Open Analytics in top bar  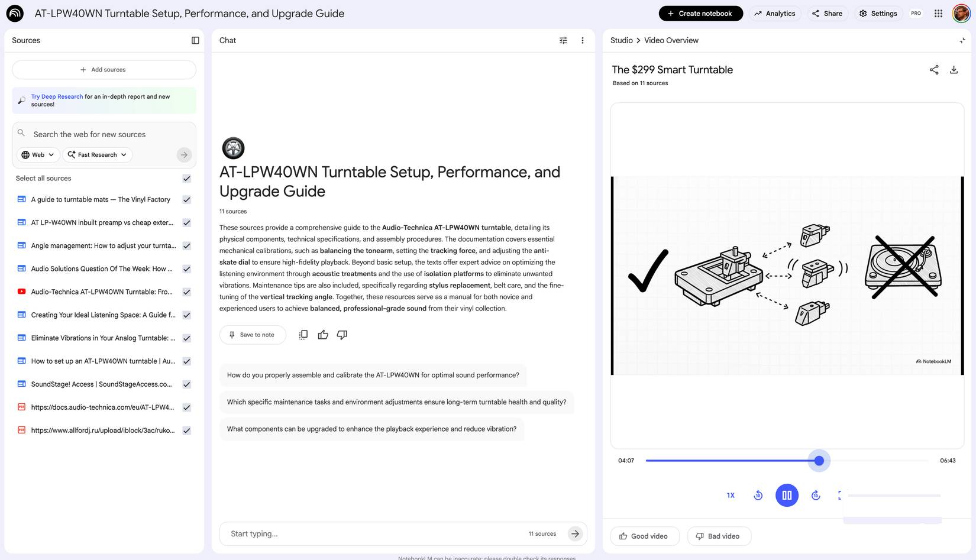click(x=774, y=13)
